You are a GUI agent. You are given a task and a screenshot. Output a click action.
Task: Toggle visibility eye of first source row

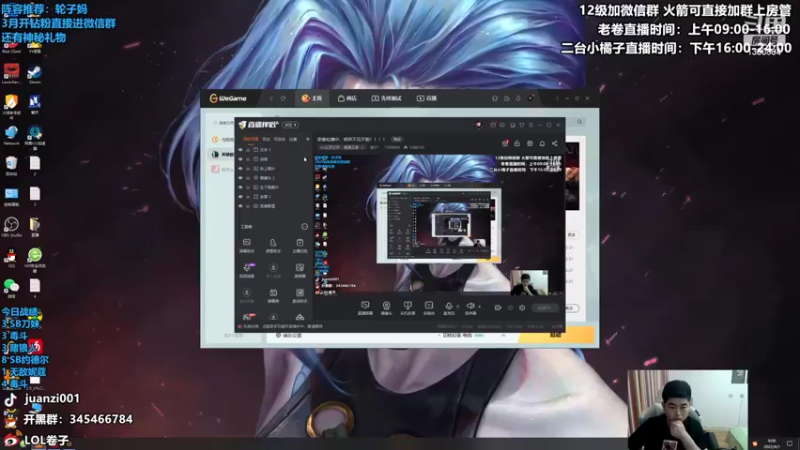(x=240, y=150)
